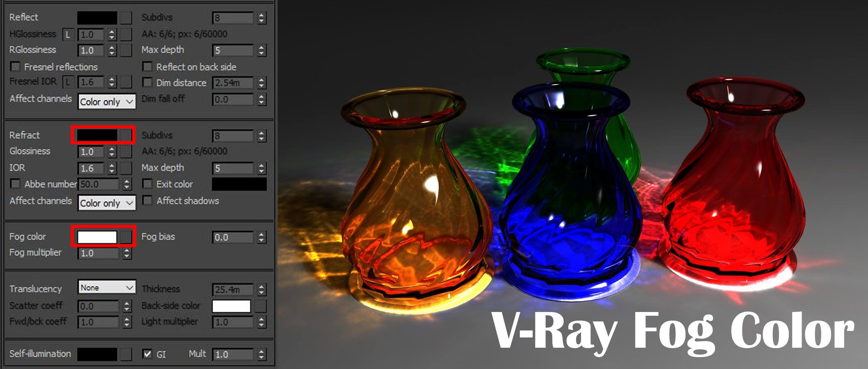Click the HGlossiness spinner arrows

point(112,35)
